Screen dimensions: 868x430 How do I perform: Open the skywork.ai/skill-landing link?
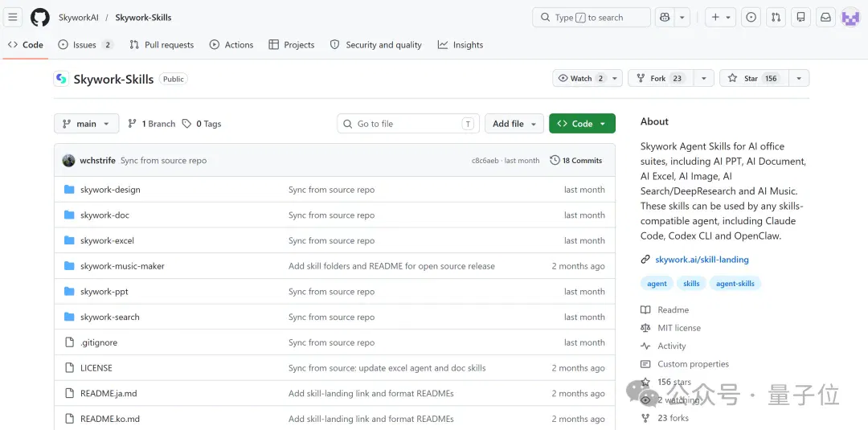(x=702, y=259)
